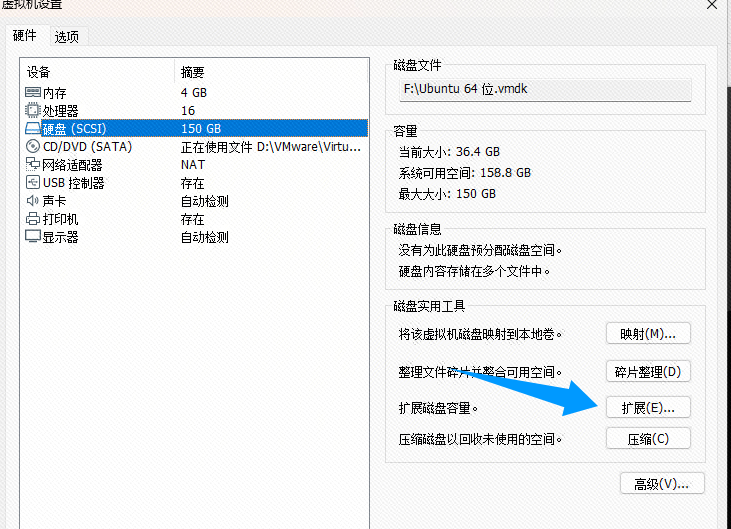Select the USB 控制器 row
Screen dimensions: 731x529
coord(196,183)
